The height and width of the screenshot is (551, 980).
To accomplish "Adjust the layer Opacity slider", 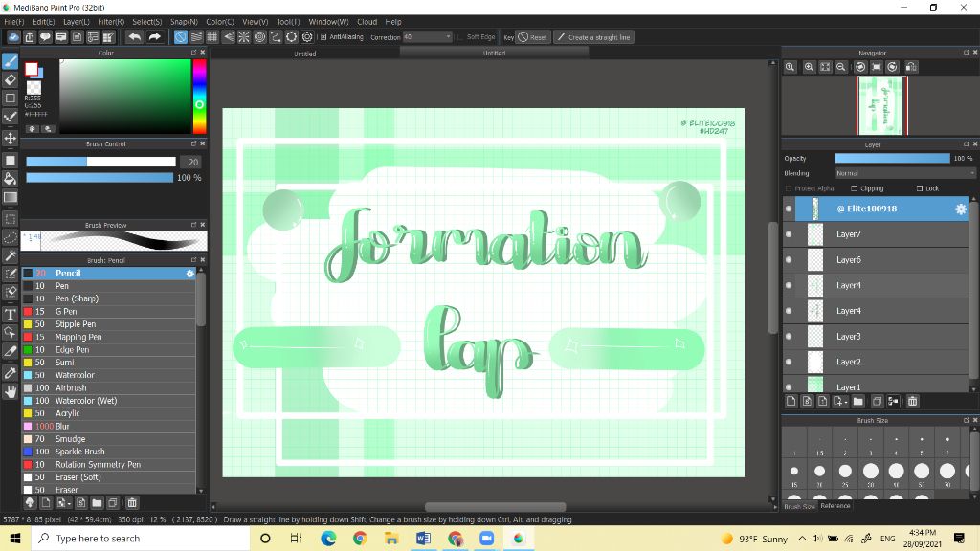I will pos(892,159).
